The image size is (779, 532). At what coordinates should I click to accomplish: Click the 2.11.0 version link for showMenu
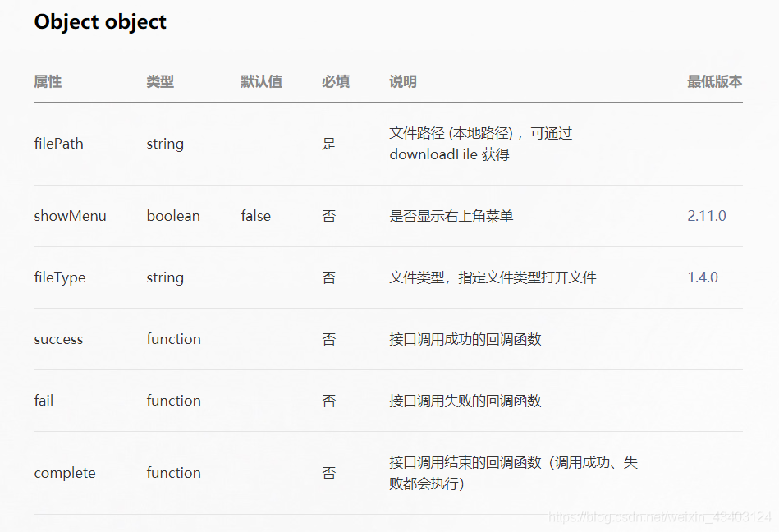tap(706, 216)
